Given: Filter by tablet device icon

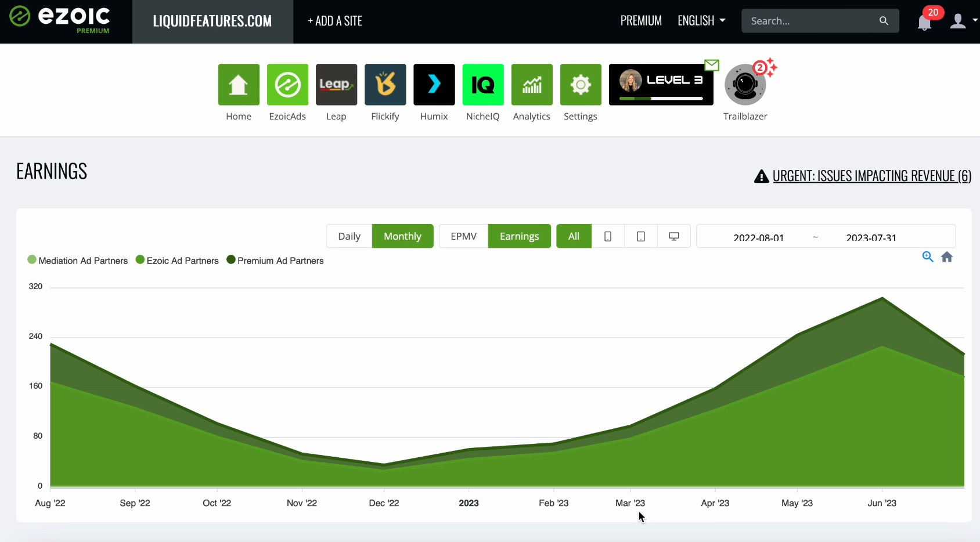Looking at the screenshot, I should click(641, 236).
